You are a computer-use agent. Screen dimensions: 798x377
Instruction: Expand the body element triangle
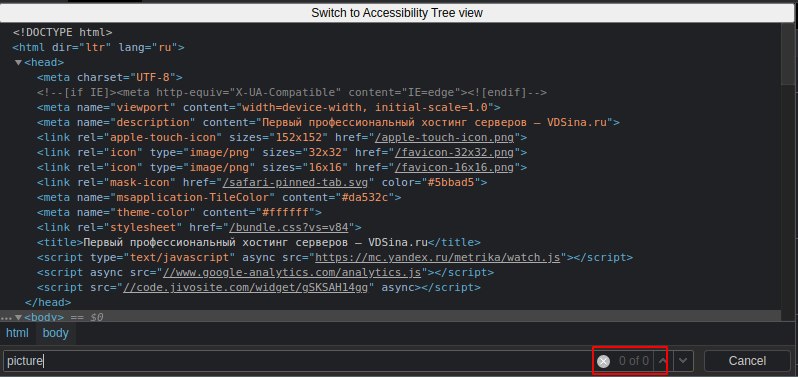(x=18, y=317)
